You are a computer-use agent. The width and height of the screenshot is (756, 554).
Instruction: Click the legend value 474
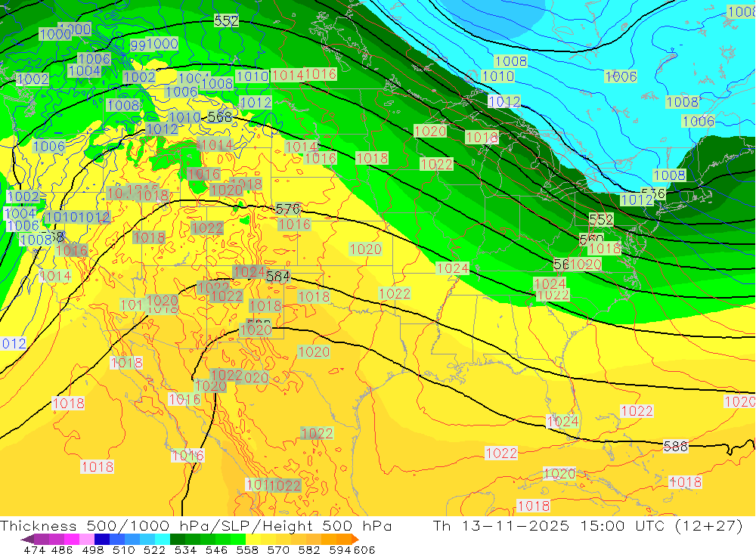(x=35, y=549)
